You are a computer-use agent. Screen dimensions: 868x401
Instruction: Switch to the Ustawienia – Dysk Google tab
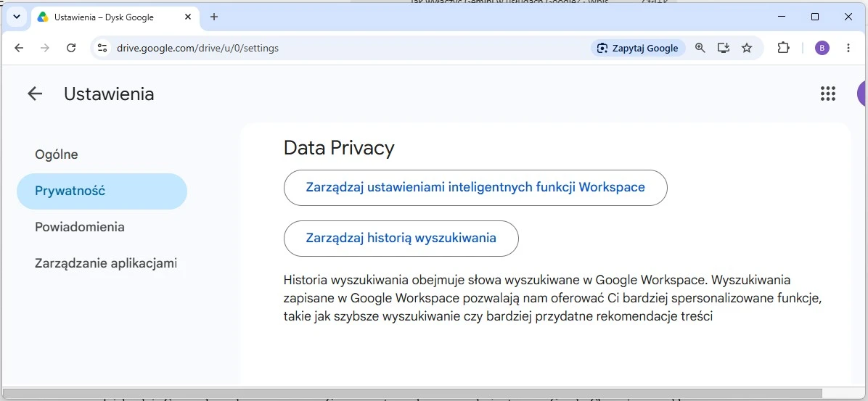tap(115, 17)
